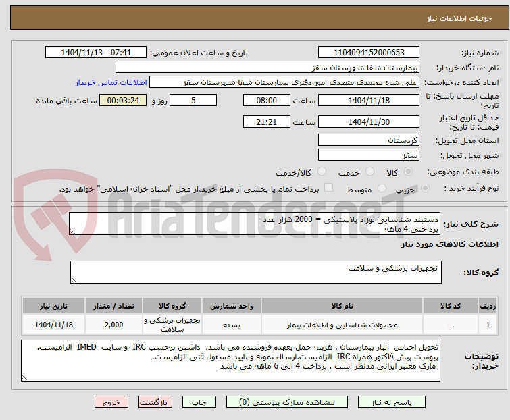510x420 pixels.
Task: Click the deadline time field 08:00
Action: (267, 100)
